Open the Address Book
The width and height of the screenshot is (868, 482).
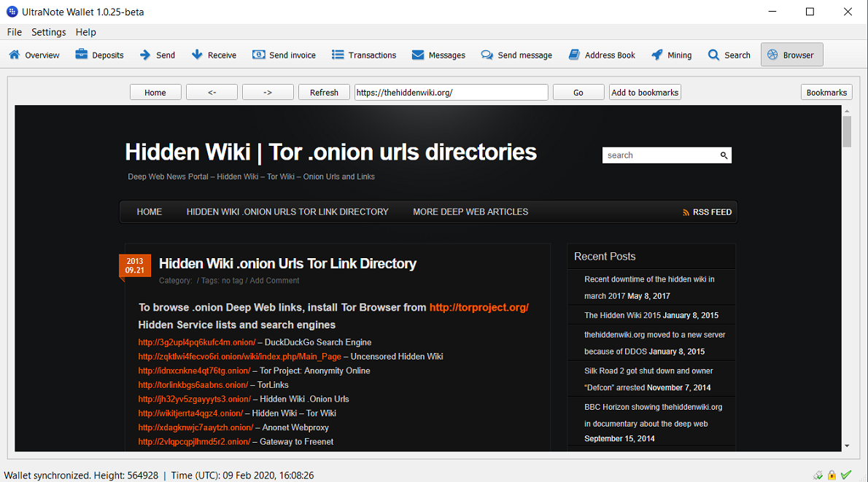point(602,55)
